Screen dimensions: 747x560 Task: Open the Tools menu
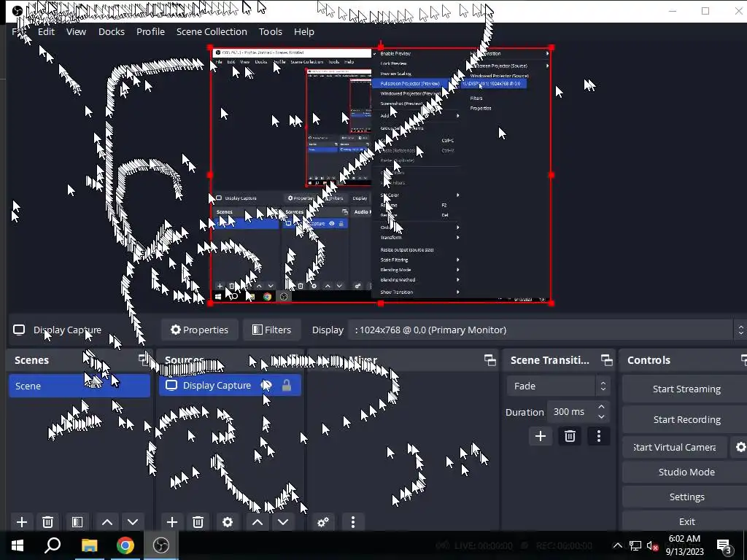pyautogui.click(x=271, y=31)
